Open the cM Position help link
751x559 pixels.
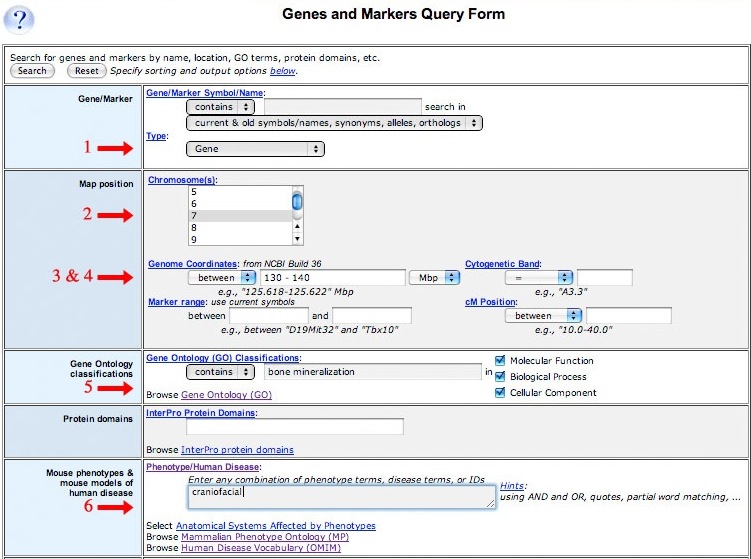pos(490,302)
